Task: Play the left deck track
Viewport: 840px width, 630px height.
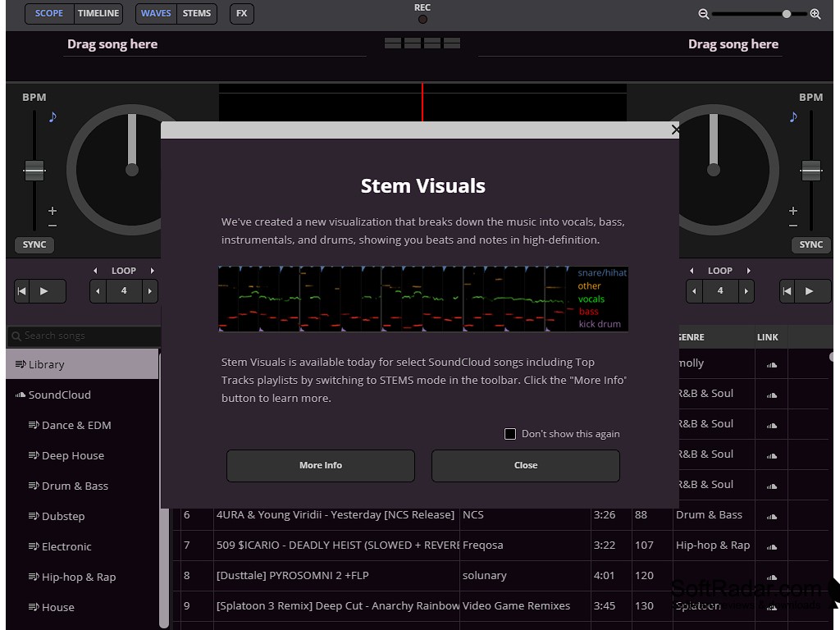Action: pos(44,291)
